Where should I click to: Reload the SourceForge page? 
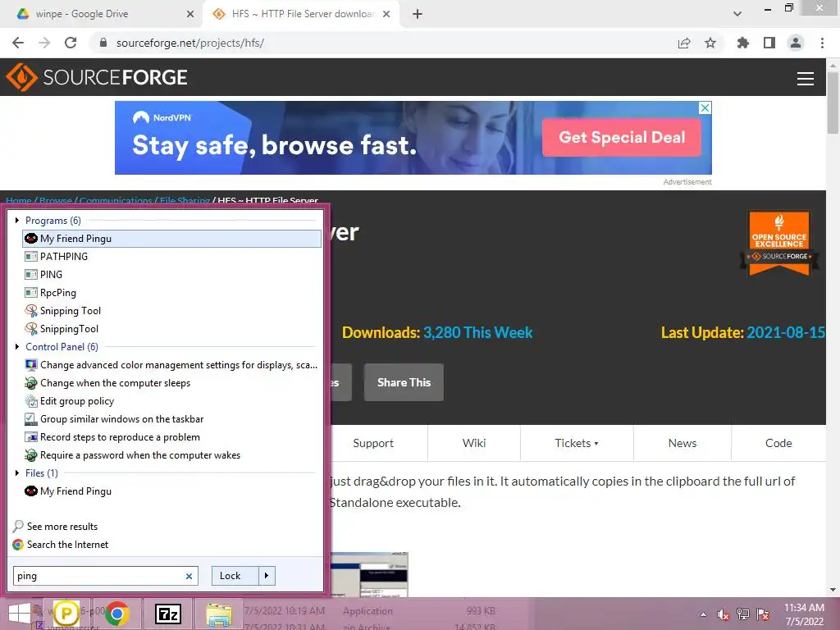click(71, 43)
